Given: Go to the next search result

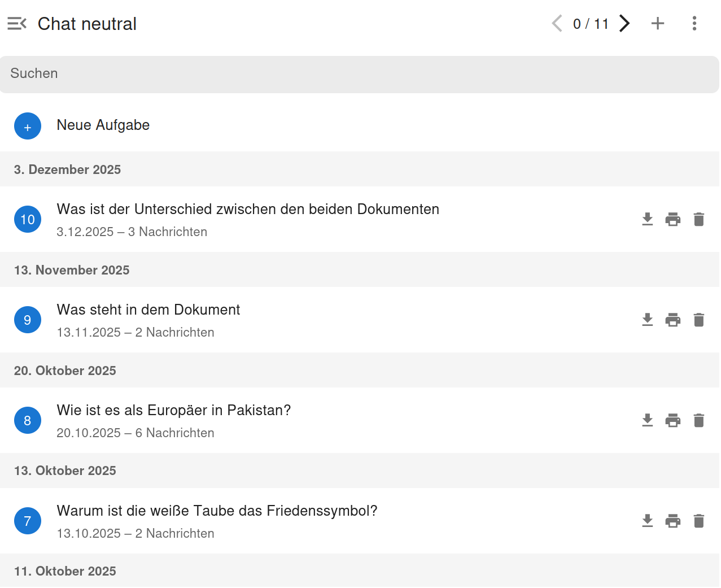Looking at the screenshot, I should click(624, 23).
